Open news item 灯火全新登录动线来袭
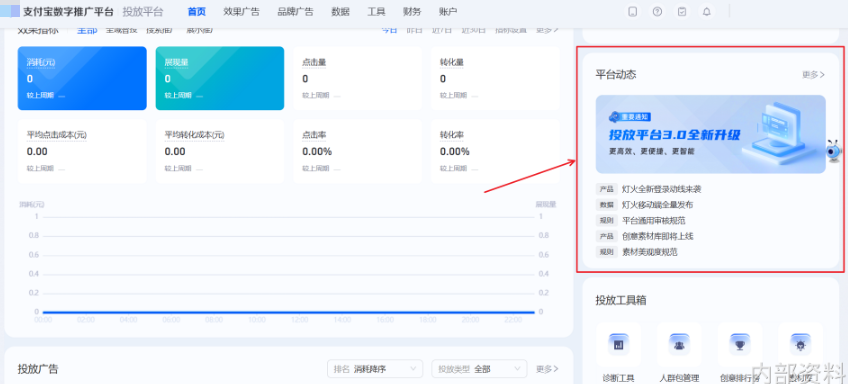Image resolution: width=848 pixels, height=384 pixels. [x=662, y=189]
